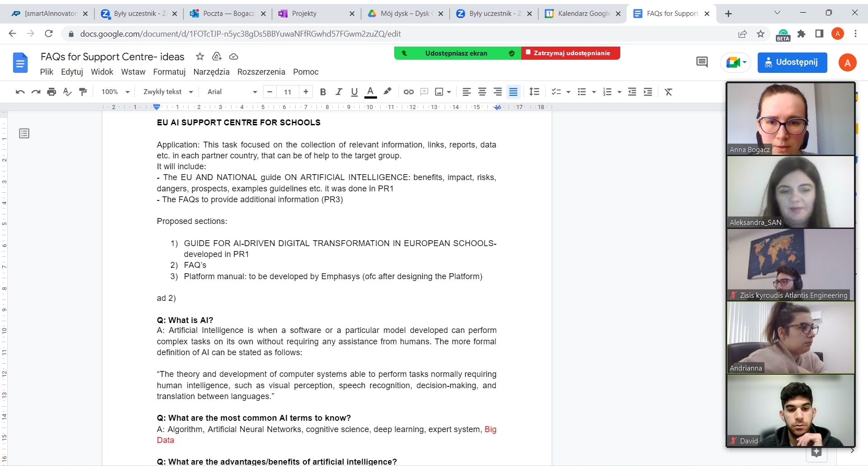Click the address bar URL
868x466 pixels.
[240, 34]
